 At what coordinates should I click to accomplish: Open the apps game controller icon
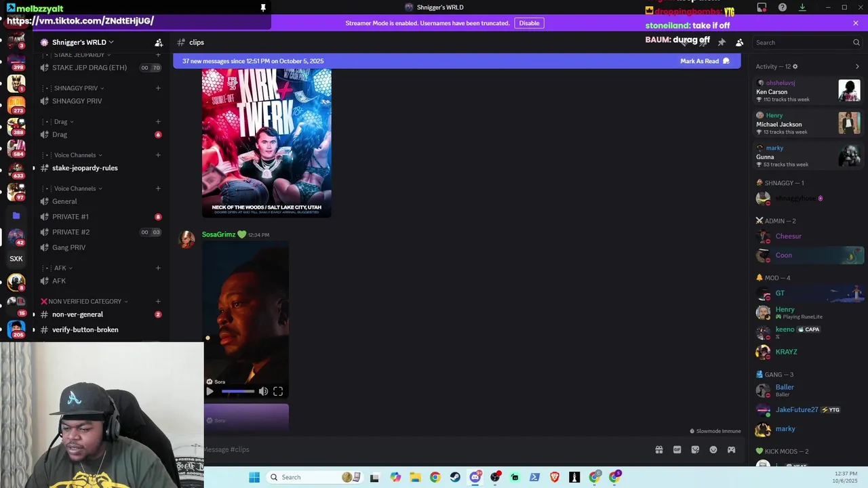pos(731,449)
